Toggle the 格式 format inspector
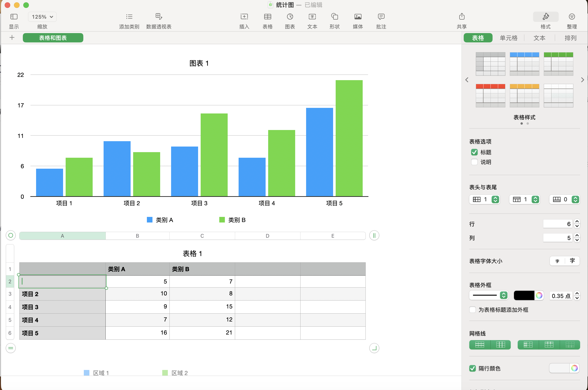 click(545, 17)
